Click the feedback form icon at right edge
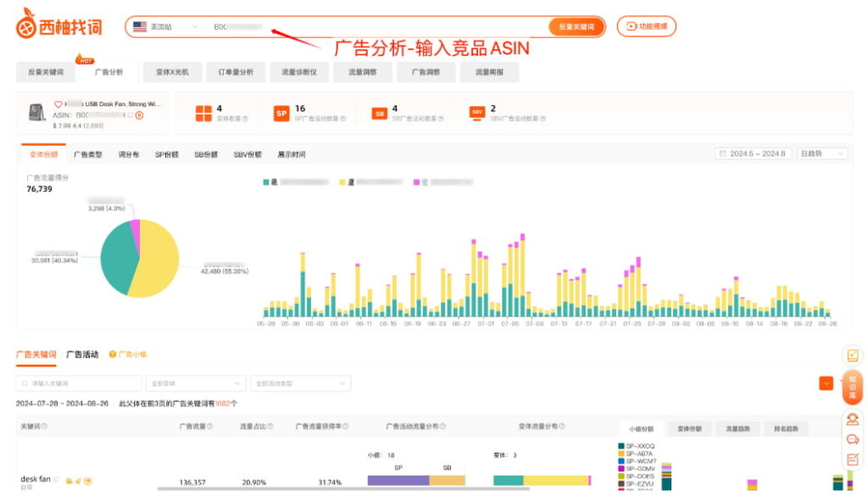The width and height of the screenshot is (868, 502). click(x=854, y=459)
